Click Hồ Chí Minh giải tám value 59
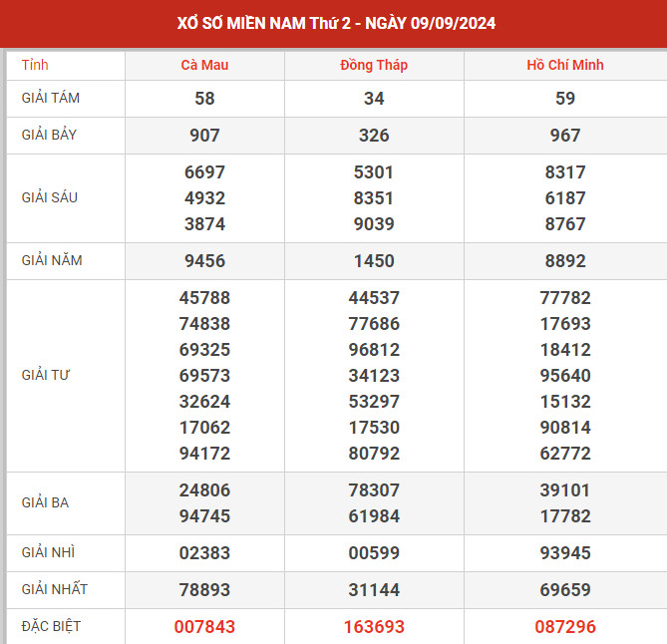667x644 pixels. click(565, 99)
